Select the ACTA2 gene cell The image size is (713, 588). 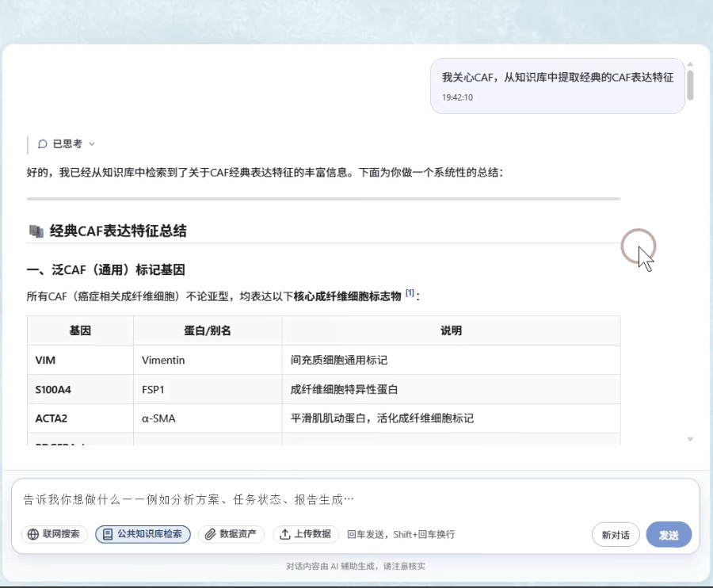pyautogui.click(x=81, y=418)
